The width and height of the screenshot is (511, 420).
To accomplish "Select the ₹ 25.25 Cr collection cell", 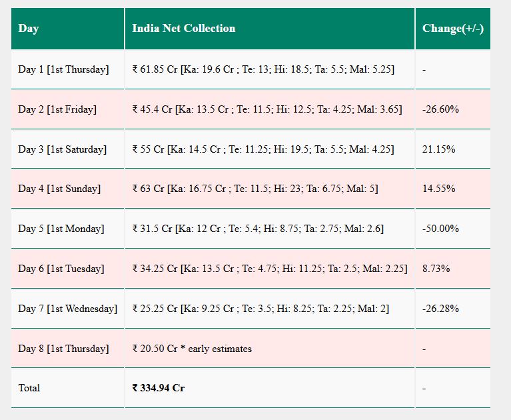I will [x=260, y=309].
